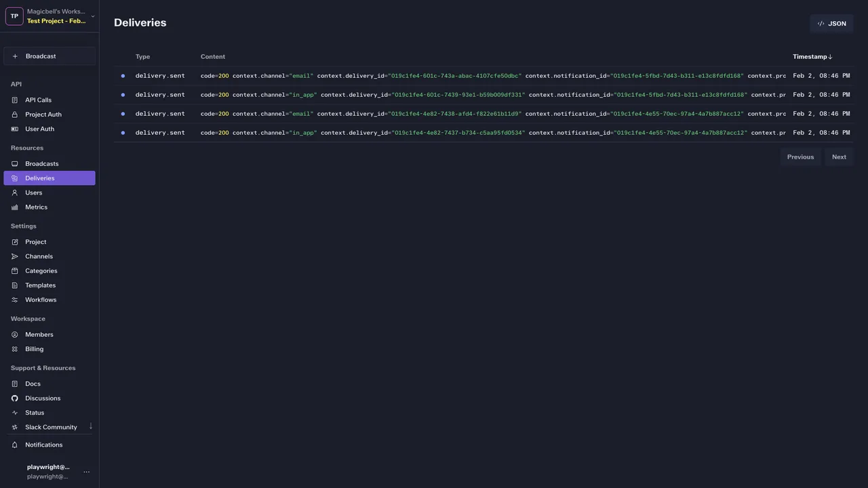Click the TP project avatar
The image size is (868, 488).
click(14, 16)
